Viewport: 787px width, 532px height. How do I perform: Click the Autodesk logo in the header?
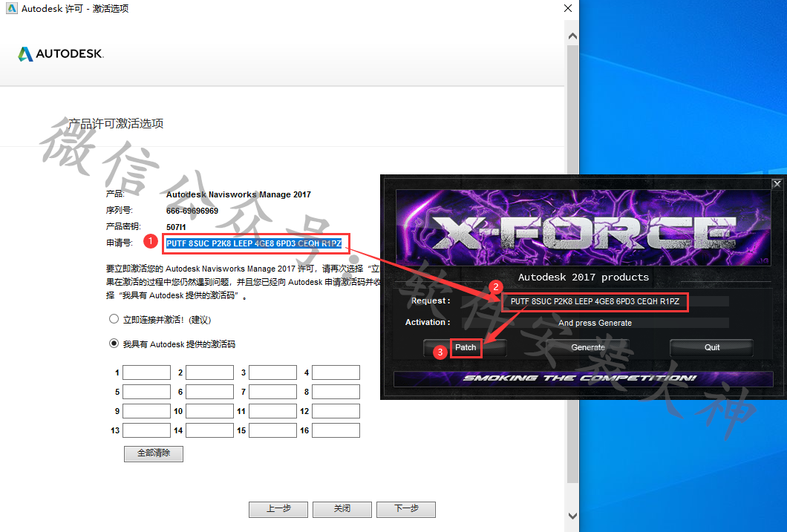(x=61, y=53)
